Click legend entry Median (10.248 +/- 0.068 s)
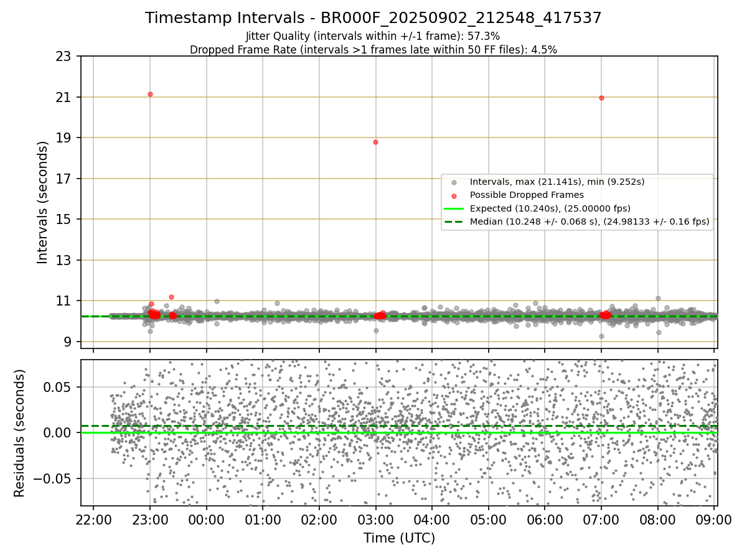 click(590, 221)
